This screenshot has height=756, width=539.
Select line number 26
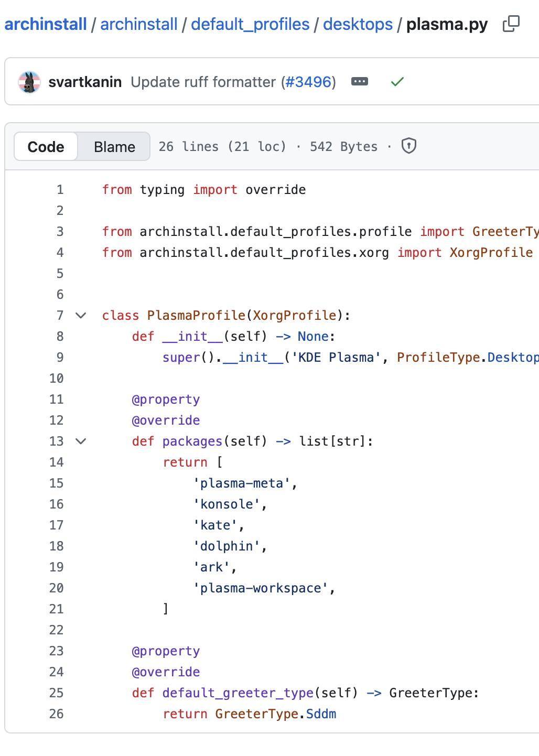[57, 714]
